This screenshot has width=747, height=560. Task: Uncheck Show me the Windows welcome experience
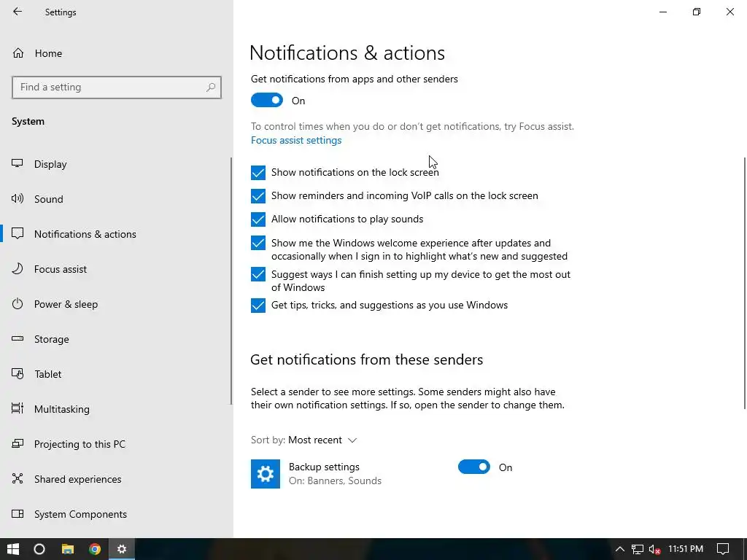[x=258, y=243]
